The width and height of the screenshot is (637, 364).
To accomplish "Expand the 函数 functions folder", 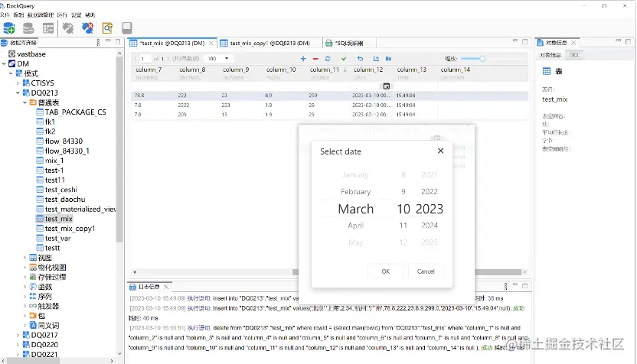I will (24, 287).
